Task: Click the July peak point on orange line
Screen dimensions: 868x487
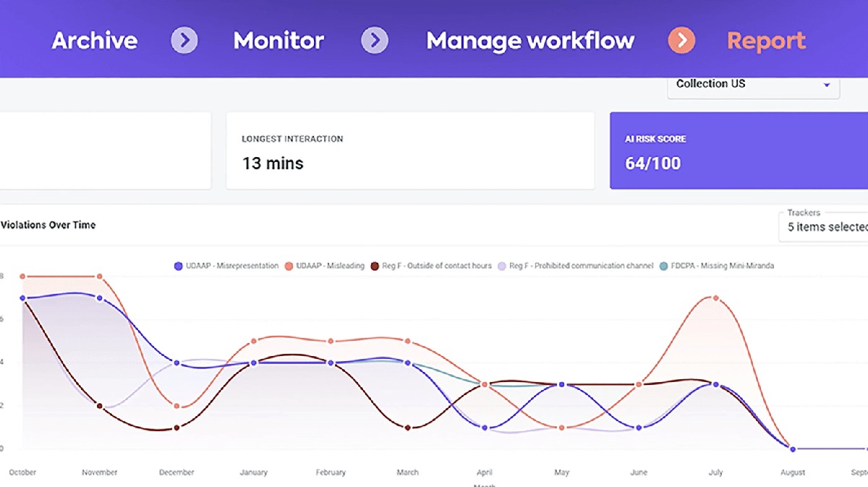Action: (715, 298)
